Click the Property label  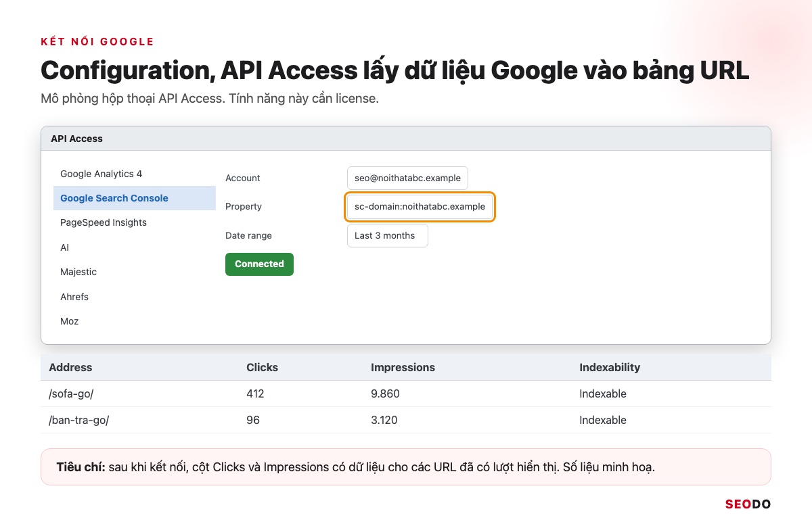click(x=244, y=207)
